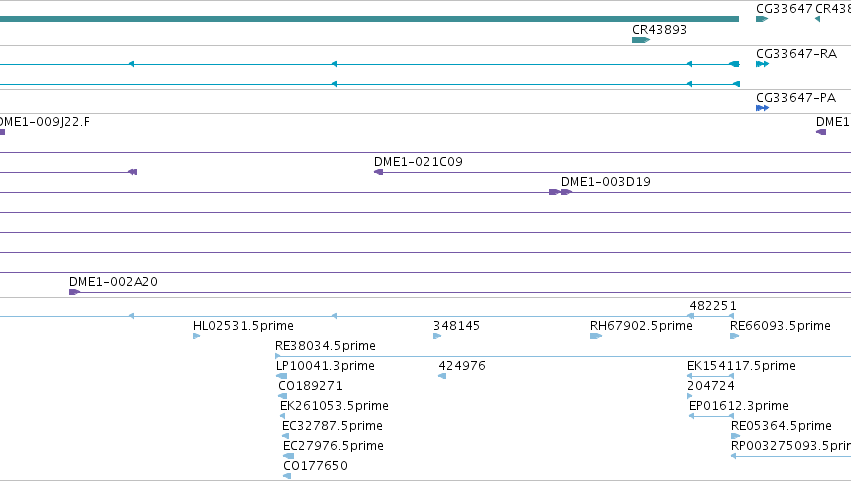Click the RE38034.5prime label

pos(325,346)
